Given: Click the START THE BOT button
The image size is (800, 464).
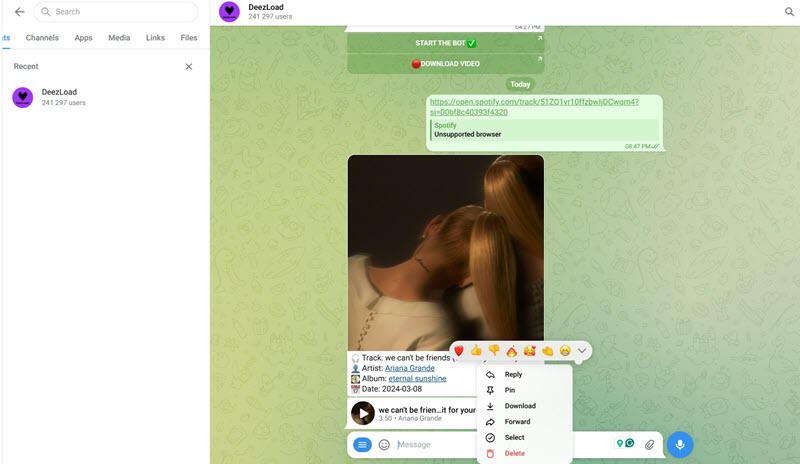Looking at the screenshot, I should click(x=445, y=43).
